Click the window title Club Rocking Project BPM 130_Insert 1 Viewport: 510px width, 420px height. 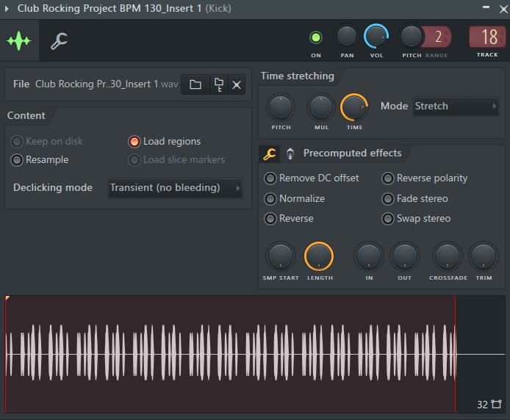(109, 9)
